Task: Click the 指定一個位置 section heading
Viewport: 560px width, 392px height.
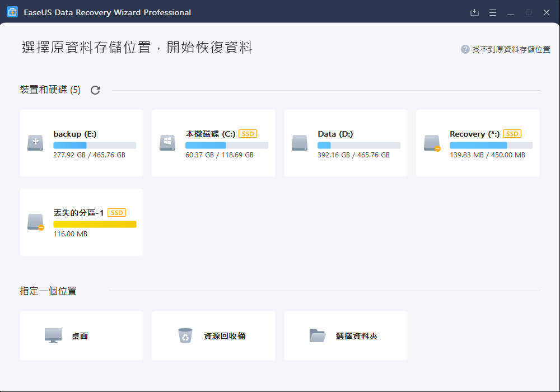Action: coord(48,291)
